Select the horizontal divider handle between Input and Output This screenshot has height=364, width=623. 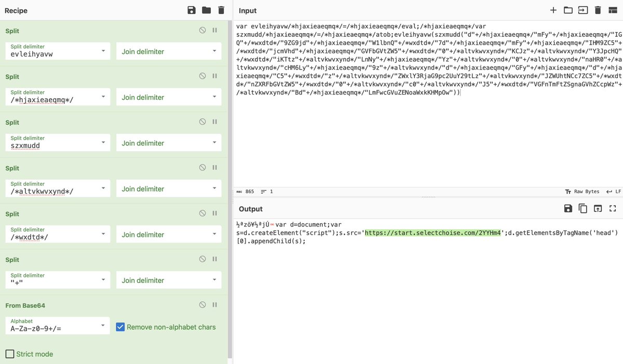tap(428, 197)
